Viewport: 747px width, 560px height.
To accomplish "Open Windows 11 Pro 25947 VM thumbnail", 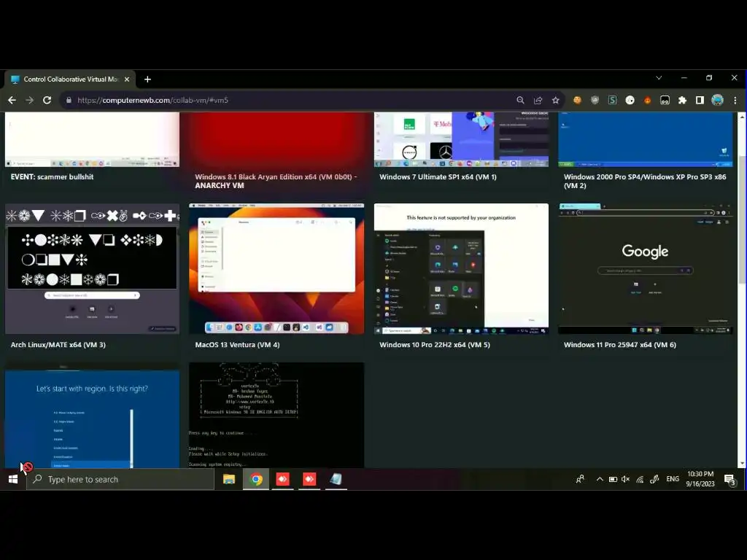I will 646,268.
